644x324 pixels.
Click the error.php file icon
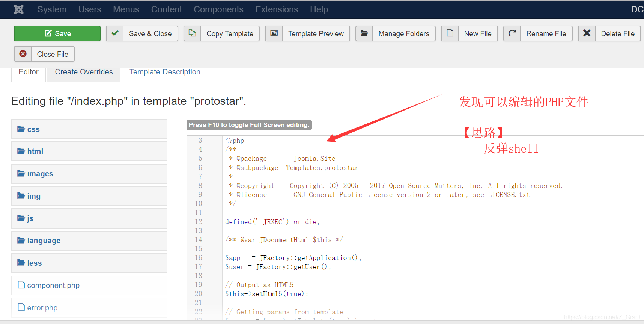click(x=21, y=307)
